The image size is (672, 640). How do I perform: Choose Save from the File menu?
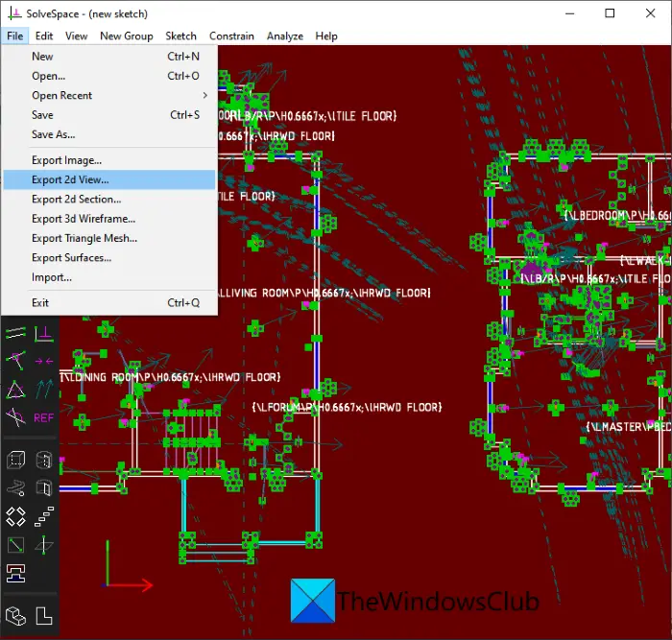(109, 115)
